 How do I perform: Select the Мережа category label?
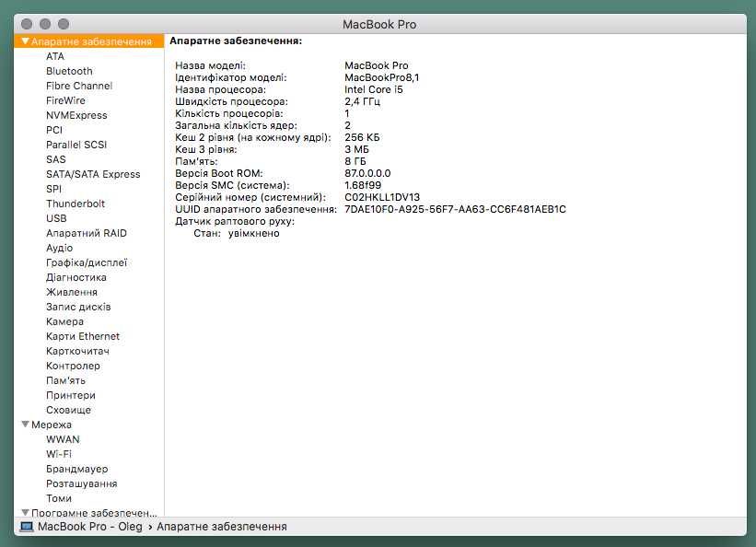click(x=52, y=425)
